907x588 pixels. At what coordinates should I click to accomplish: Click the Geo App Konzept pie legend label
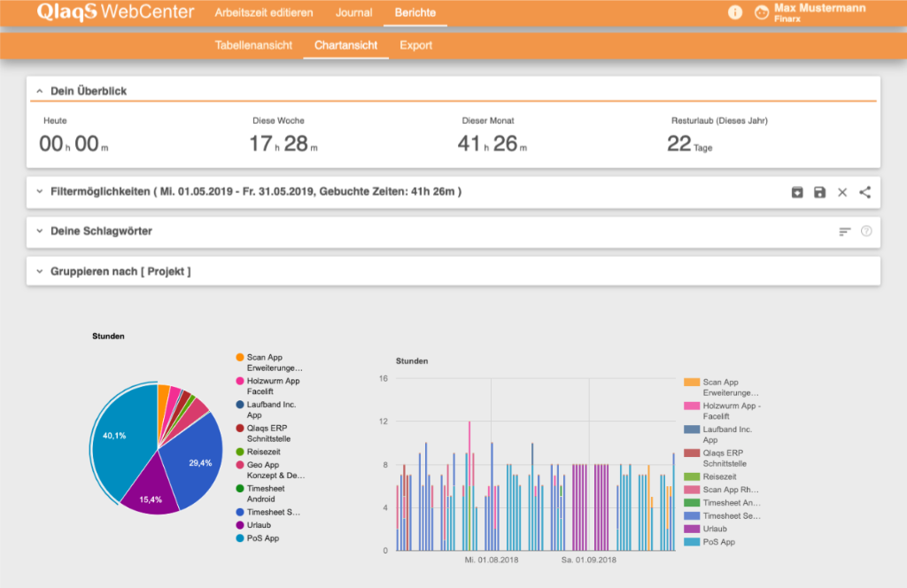275,470
